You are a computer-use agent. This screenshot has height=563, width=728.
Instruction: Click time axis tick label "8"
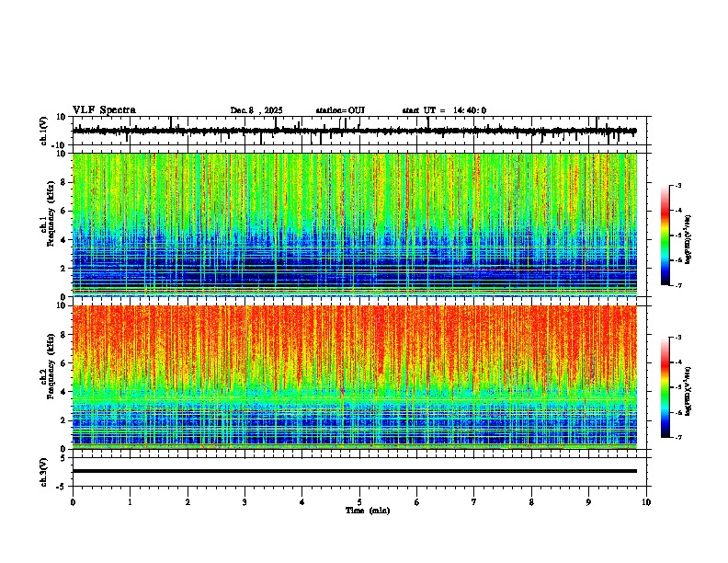[531, 502]
